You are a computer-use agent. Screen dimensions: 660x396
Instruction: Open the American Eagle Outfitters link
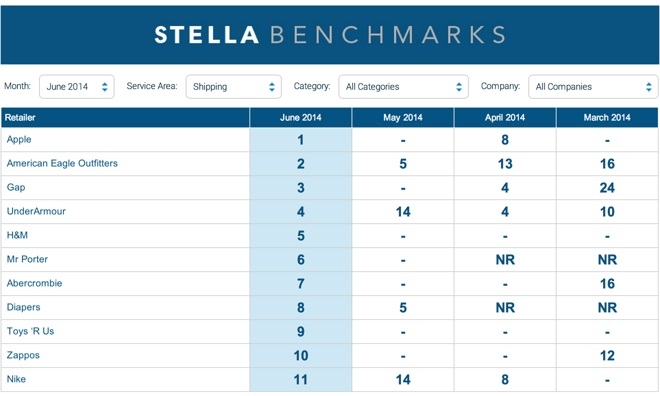pos(62,163)
